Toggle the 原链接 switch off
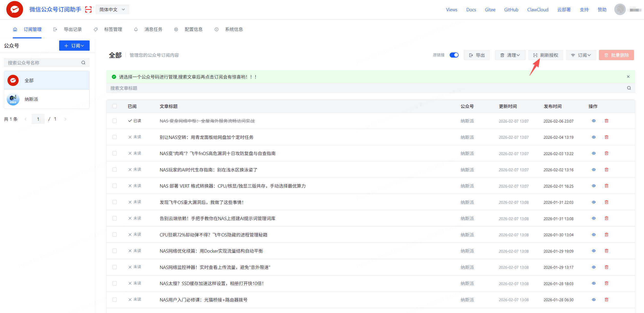This screenshot has width=644, height=313. (454, 55)
